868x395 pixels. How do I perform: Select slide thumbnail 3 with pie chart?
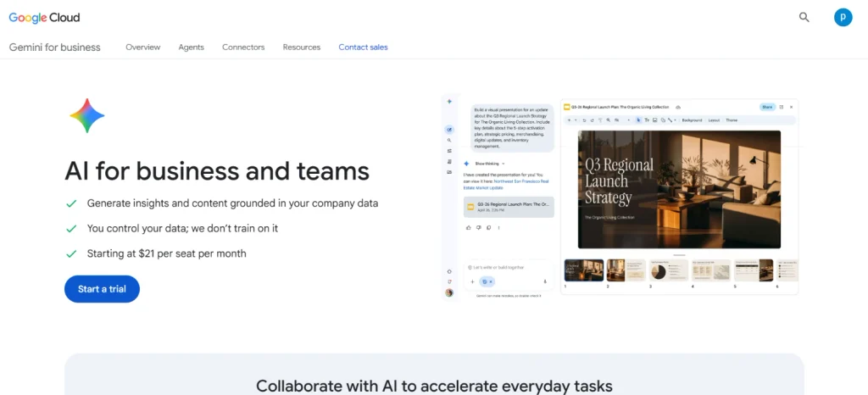click(669, 270)
